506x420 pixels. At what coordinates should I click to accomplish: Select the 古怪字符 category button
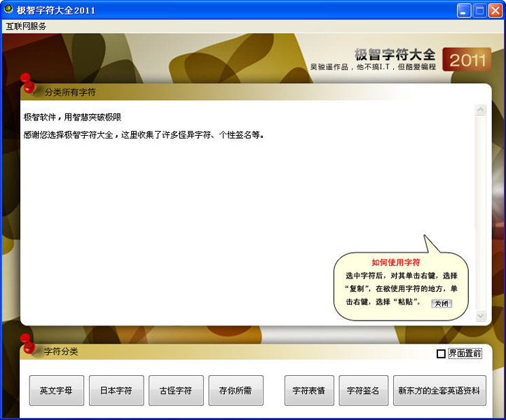coord(176,391)
